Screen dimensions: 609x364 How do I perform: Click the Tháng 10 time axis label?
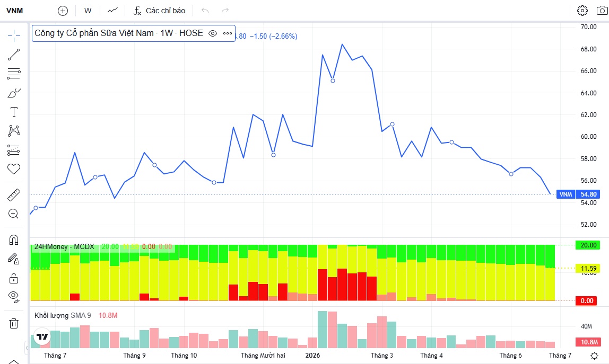(x=184, y=356)
